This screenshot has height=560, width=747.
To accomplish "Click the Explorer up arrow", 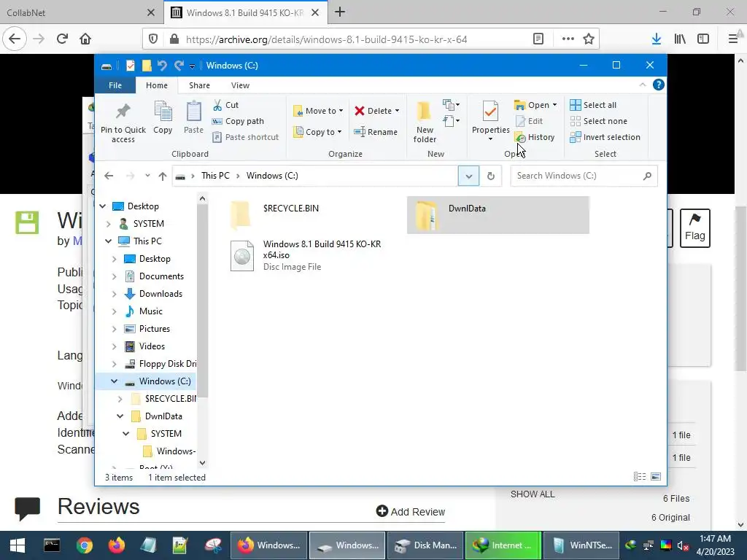I will click(163, 176).
